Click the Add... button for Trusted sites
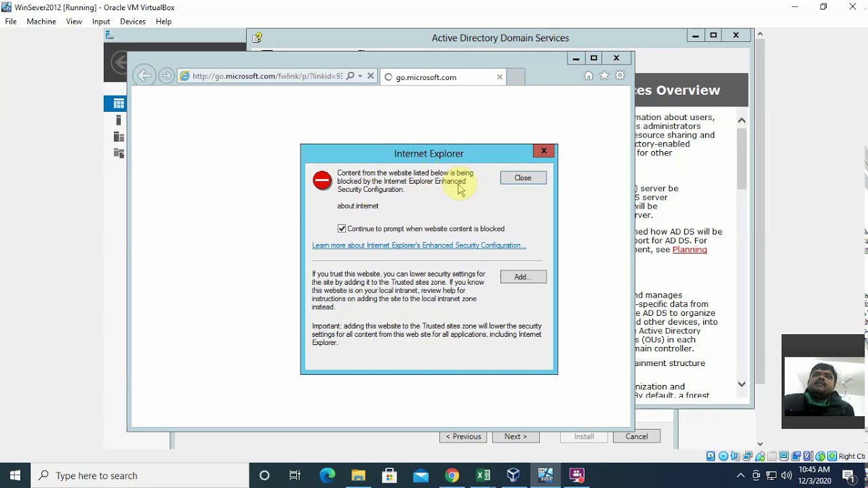Viewport: 868px width, 488px height. (x=523, y=277)
